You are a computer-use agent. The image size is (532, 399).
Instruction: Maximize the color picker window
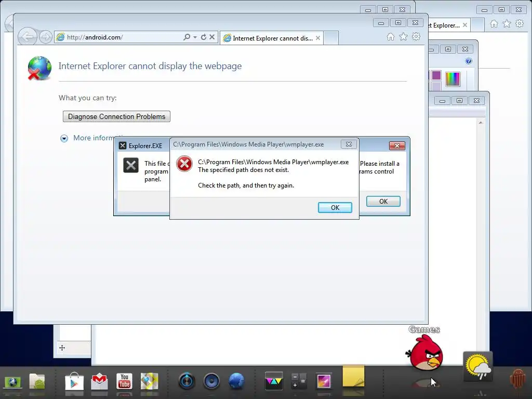pyautogui.click(x=448, y=49)
